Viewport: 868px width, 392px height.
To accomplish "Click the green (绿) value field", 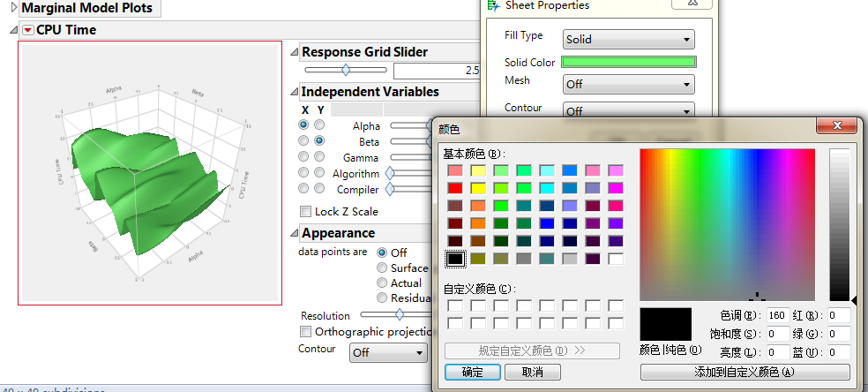I will point(839,334).
